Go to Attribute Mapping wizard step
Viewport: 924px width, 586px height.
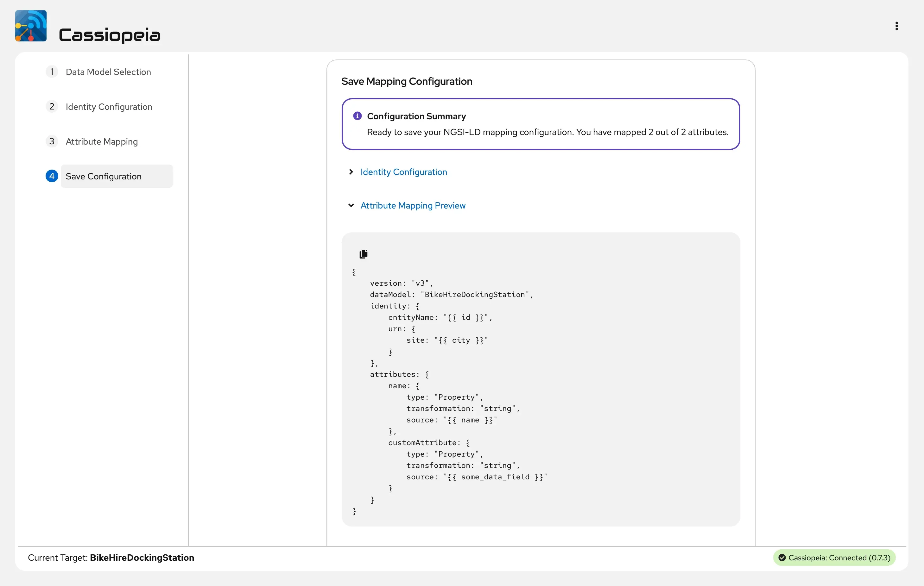(102, 141)
